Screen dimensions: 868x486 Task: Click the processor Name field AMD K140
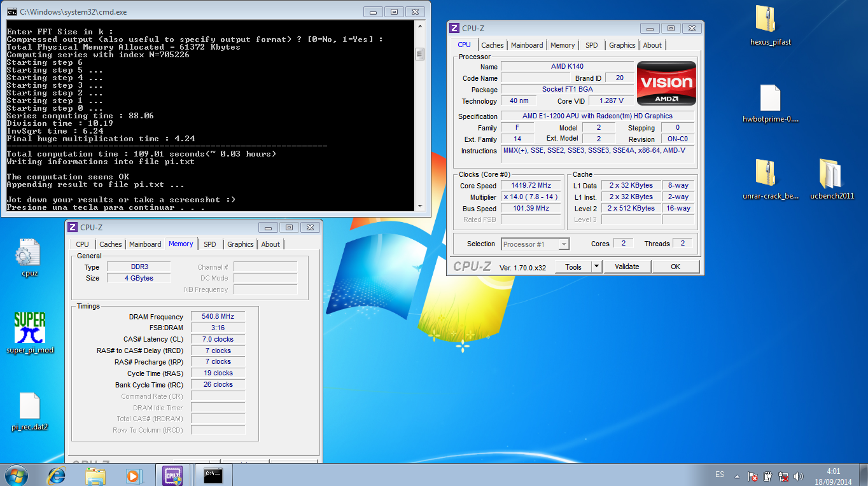tap(567, 66)
